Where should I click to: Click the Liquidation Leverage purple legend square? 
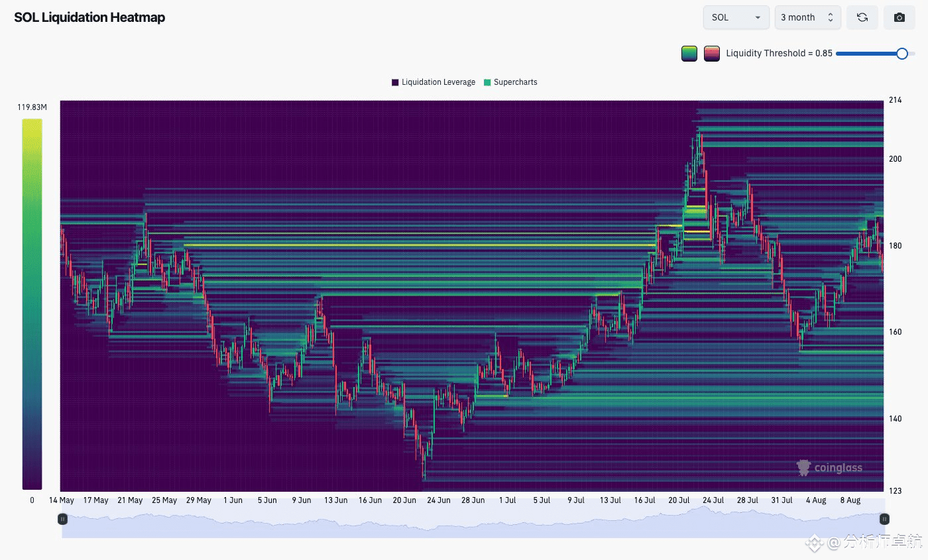[395, 82]
